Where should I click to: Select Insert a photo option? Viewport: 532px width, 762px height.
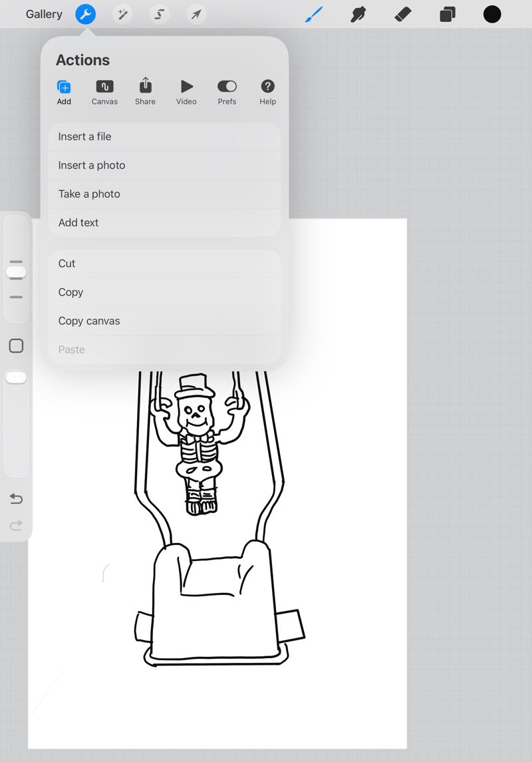pyautogui.click(x=164, y=165)
